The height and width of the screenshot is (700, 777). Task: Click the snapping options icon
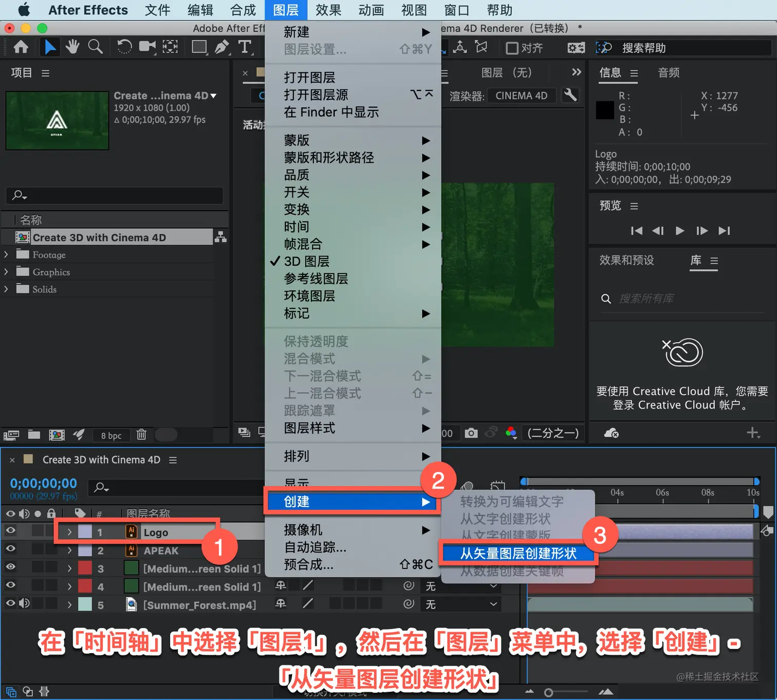pos(576,48)
